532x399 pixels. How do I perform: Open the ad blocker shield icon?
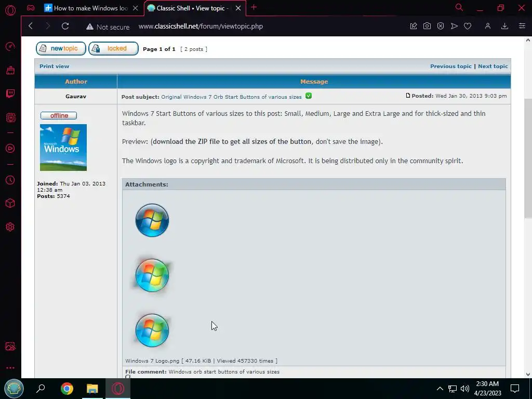click(441, 26)
